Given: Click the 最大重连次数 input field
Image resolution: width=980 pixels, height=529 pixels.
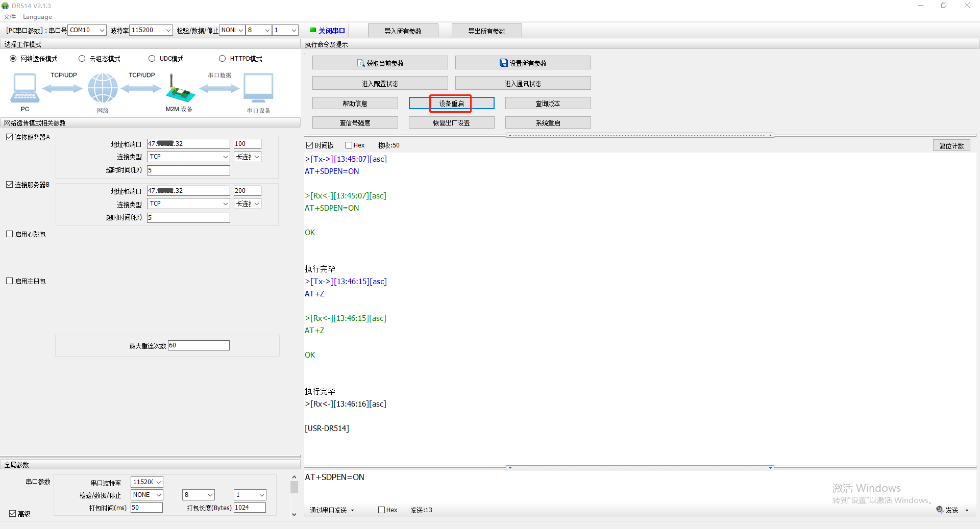Looking at the screenshot, I should (x=199, y=345).
